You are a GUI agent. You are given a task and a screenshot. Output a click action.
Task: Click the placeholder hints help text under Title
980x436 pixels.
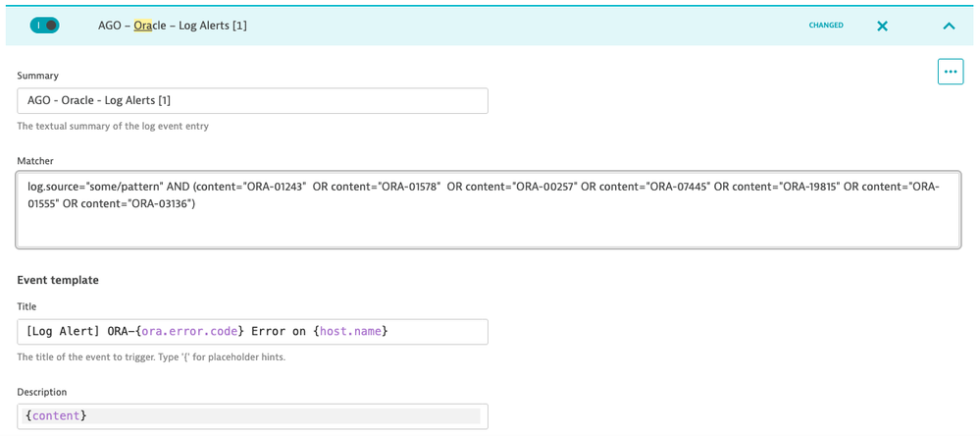151,357
